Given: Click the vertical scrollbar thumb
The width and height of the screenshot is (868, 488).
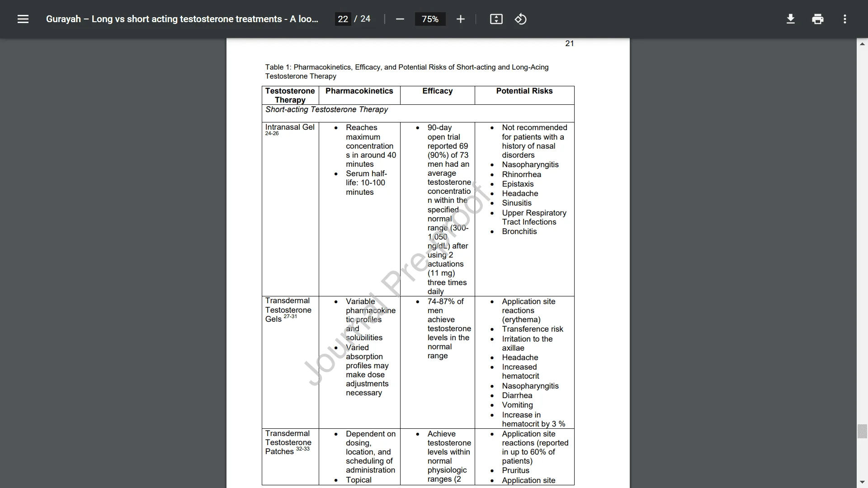Looking at the screenshot, I should pos(862,432).
